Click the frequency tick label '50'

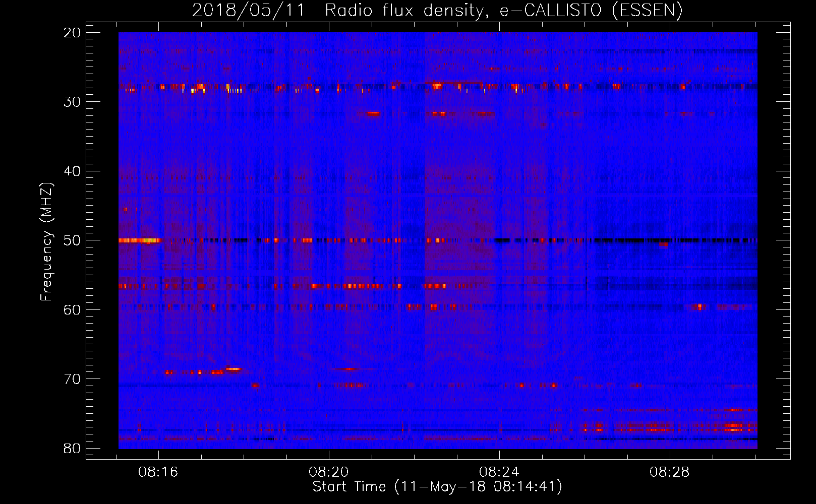click(x=72, y=240)
